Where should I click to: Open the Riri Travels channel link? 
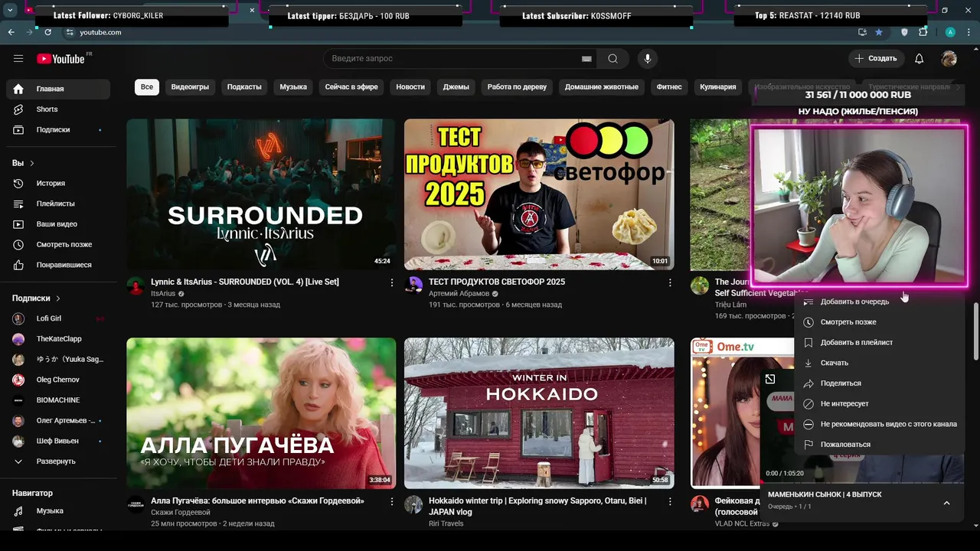[446, 524]
